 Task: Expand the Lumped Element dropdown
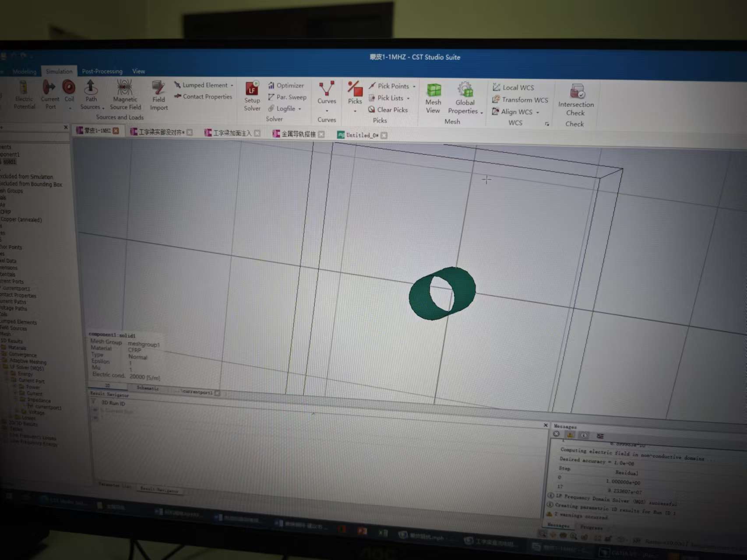(x=232, y=85)
